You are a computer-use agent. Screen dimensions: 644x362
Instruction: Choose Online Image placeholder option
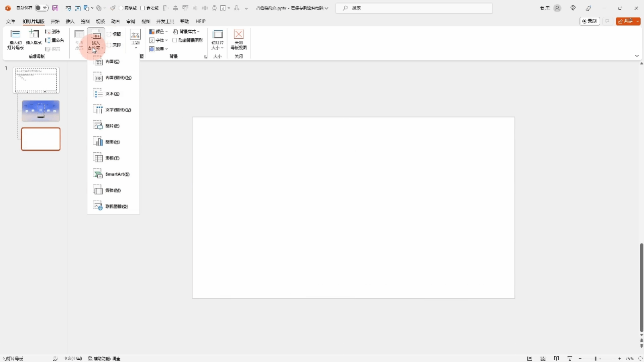[113, 206]
